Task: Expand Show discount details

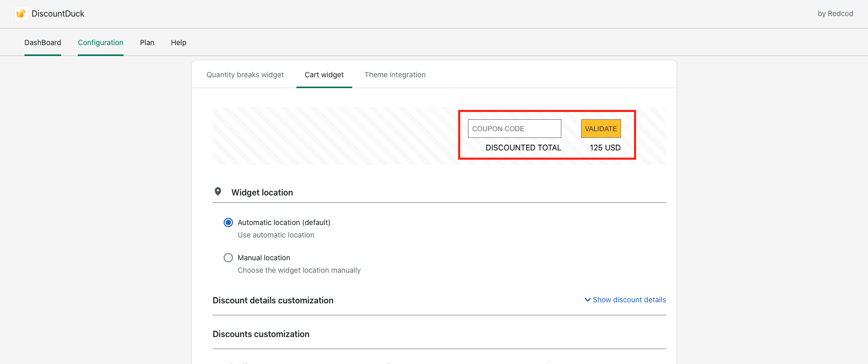Action: [629, 300]
